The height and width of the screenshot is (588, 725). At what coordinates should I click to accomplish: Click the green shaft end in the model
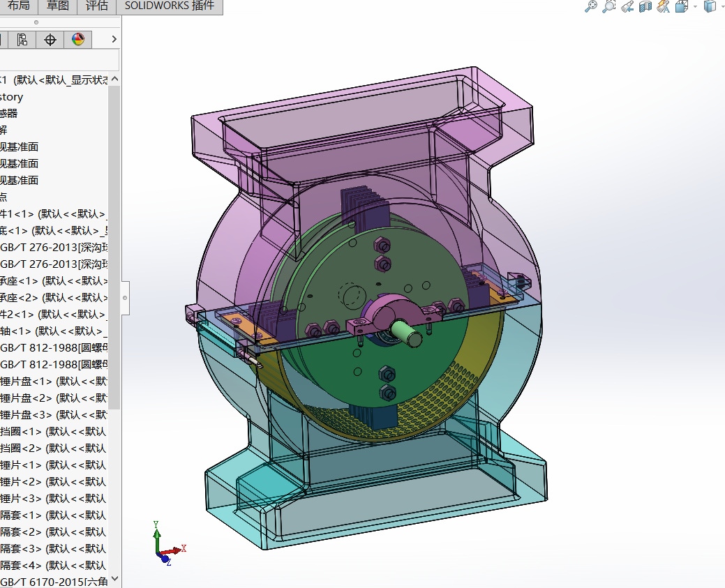(408, 334)
